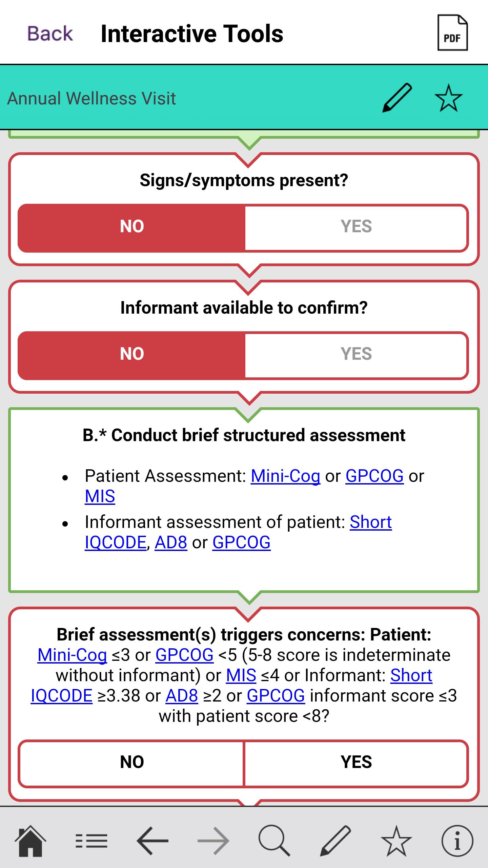Open the PDF document icon
The height and width of the screenshot is (868, 488).
tap(452, 33)
